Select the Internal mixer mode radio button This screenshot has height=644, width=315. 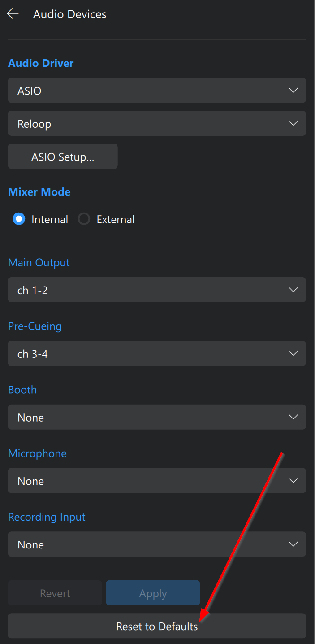(x=19, y=219)
